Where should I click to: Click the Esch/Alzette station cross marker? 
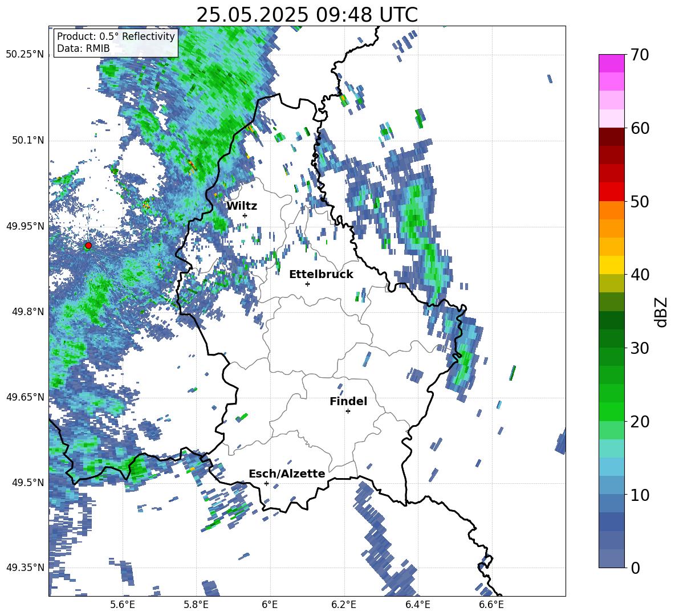[266, 483]
